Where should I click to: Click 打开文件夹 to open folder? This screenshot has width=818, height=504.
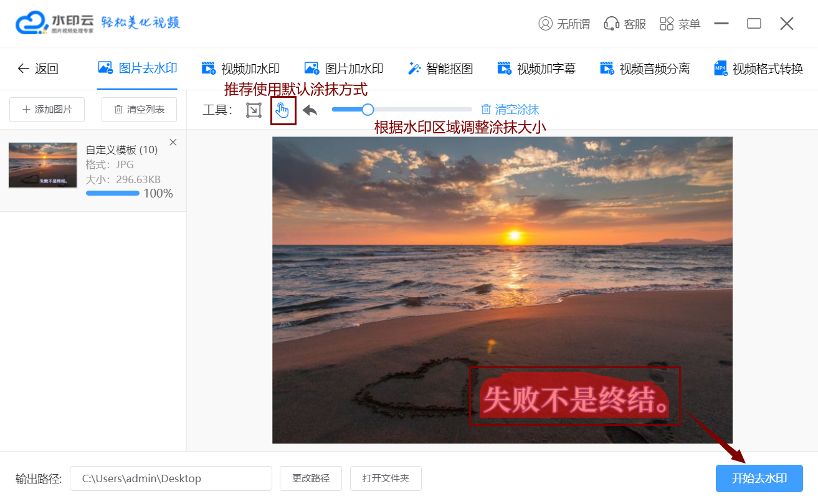pyautogui.click(x=386, y=478)
